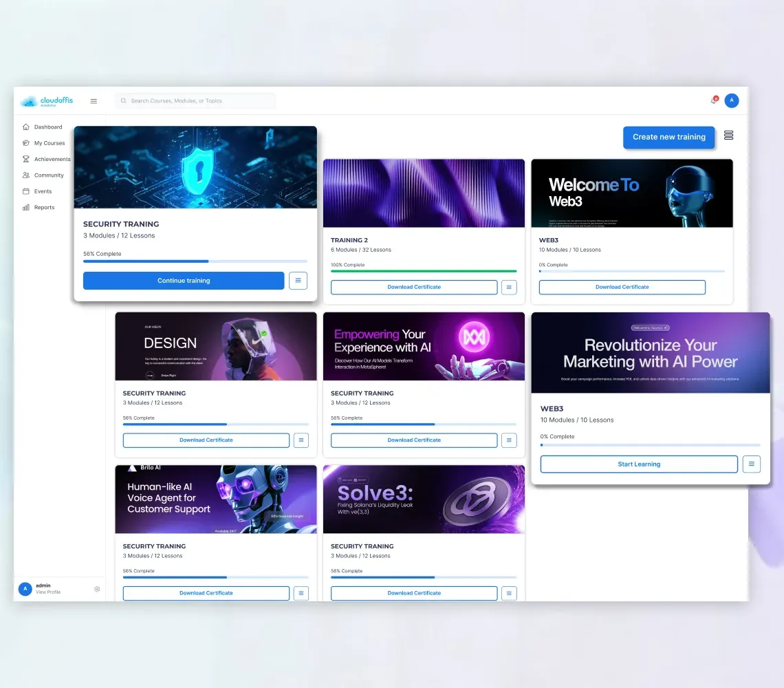This screenshot has height=688, width=784.
Task: Open options menu on Training 2 card
Action: (509, 287)
